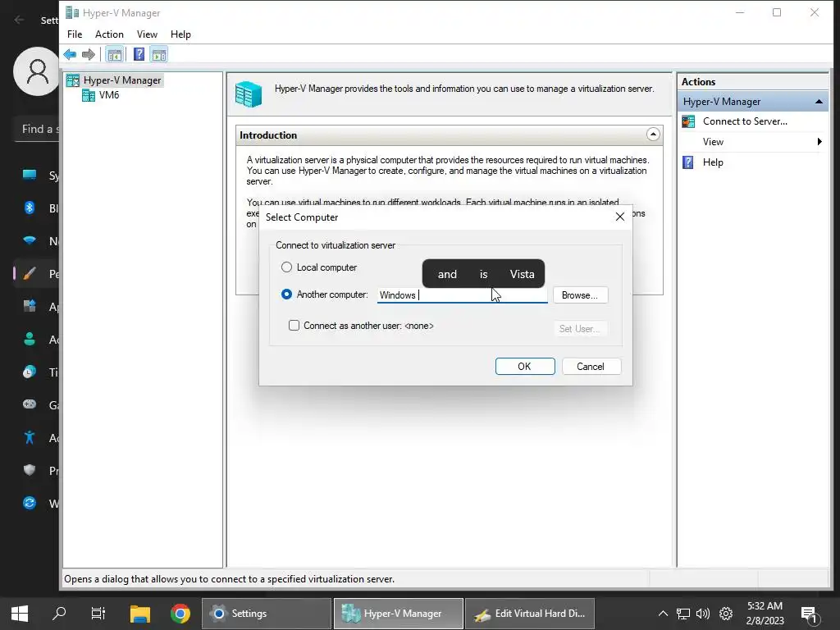The width and height of the screenshot is (840, 630).
Task: Show hidden tray icons chevron
Action: (663, 614)
